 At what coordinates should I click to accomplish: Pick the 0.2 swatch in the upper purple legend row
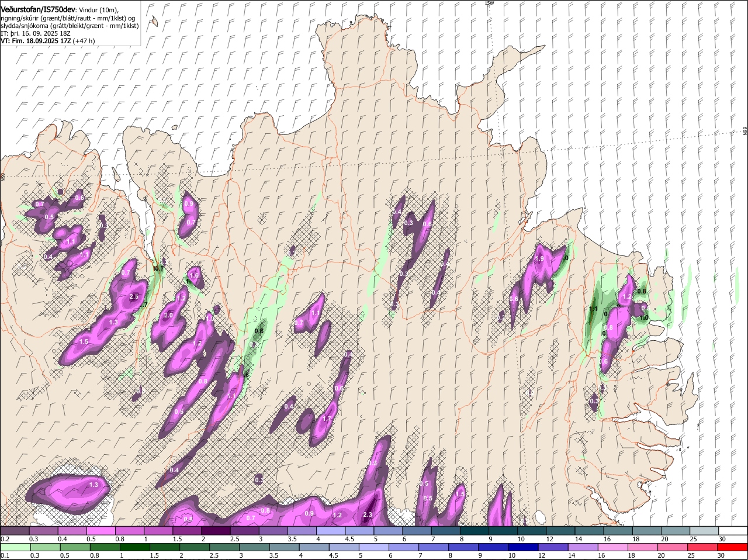point(15,531)
